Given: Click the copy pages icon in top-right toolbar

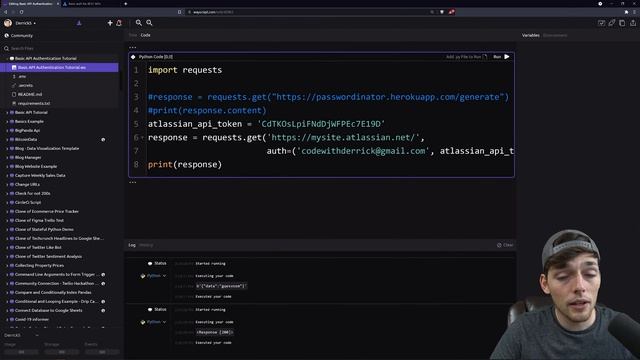Looking at the screenshot, I should [622, 23].
